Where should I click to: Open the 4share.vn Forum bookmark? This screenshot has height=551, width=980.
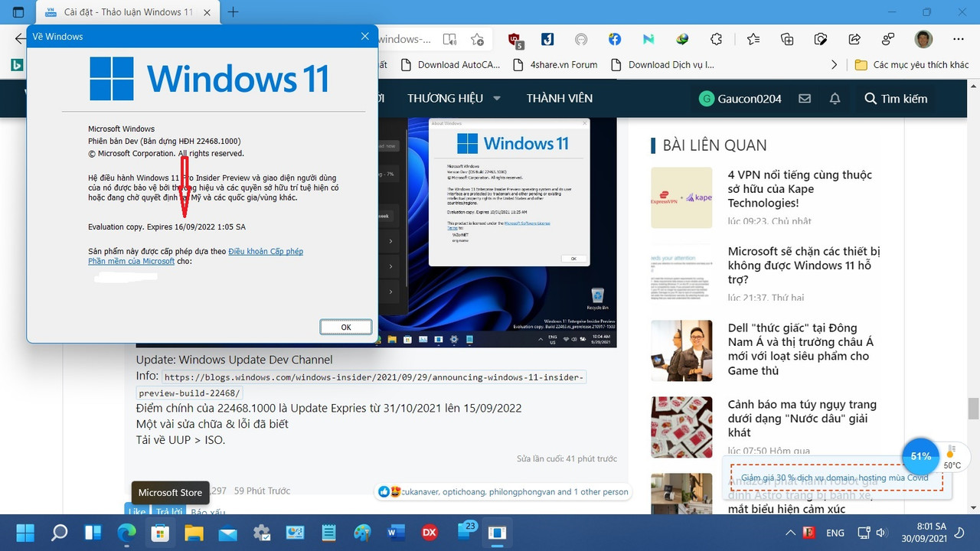click(x=556, y=65)
